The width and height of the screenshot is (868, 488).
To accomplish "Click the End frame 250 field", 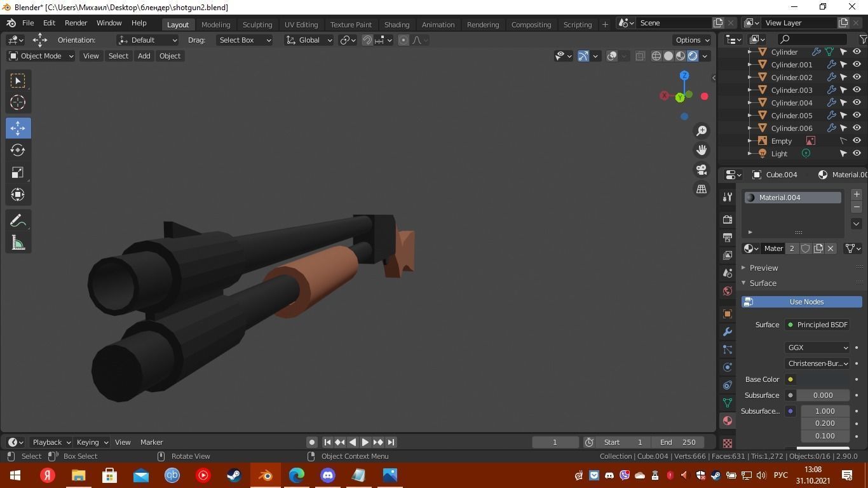I will (x=678, y=442).
